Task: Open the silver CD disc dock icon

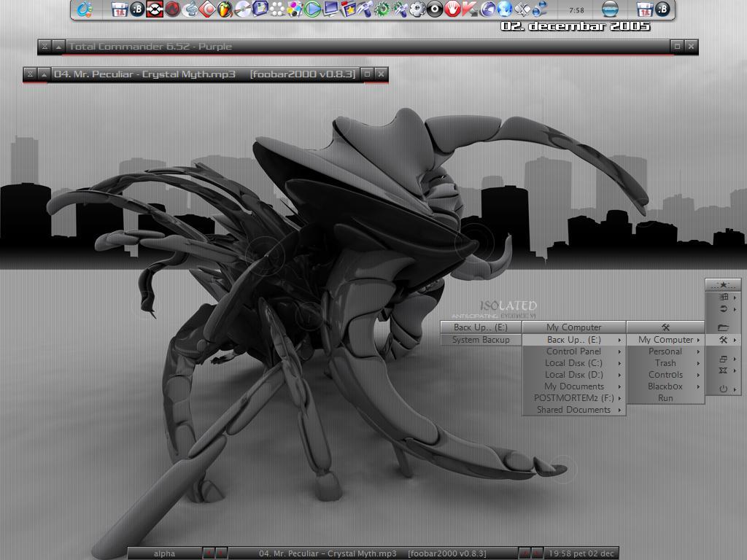Action: point(242,9)
